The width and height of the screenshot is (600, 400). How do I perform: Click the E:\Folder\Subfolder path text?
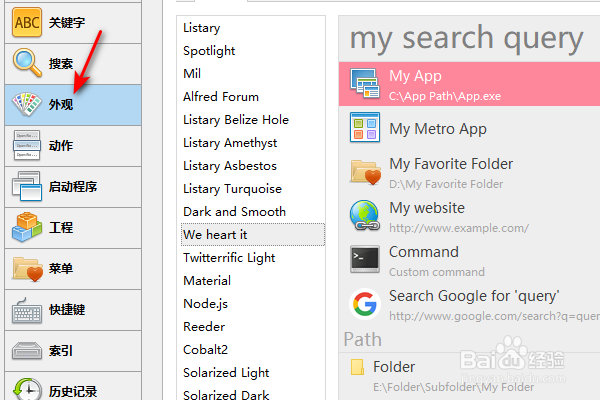pos(453,387)
